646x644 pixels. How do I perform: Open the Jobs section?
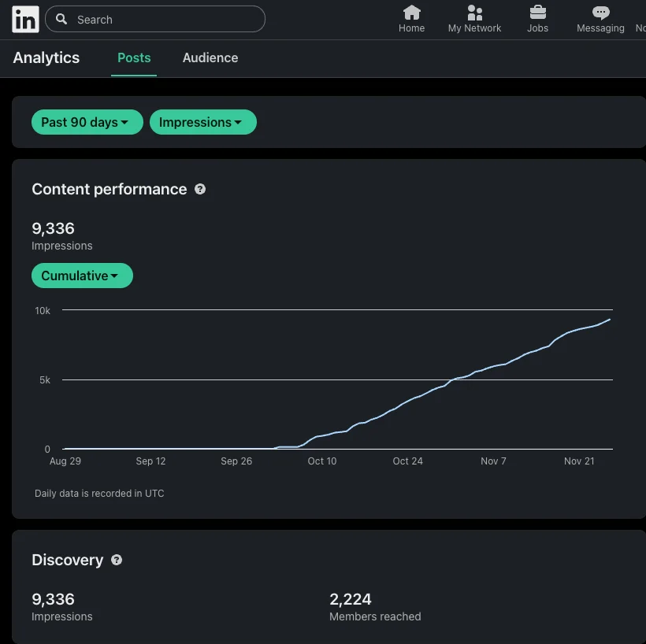(x=537, y=17)
